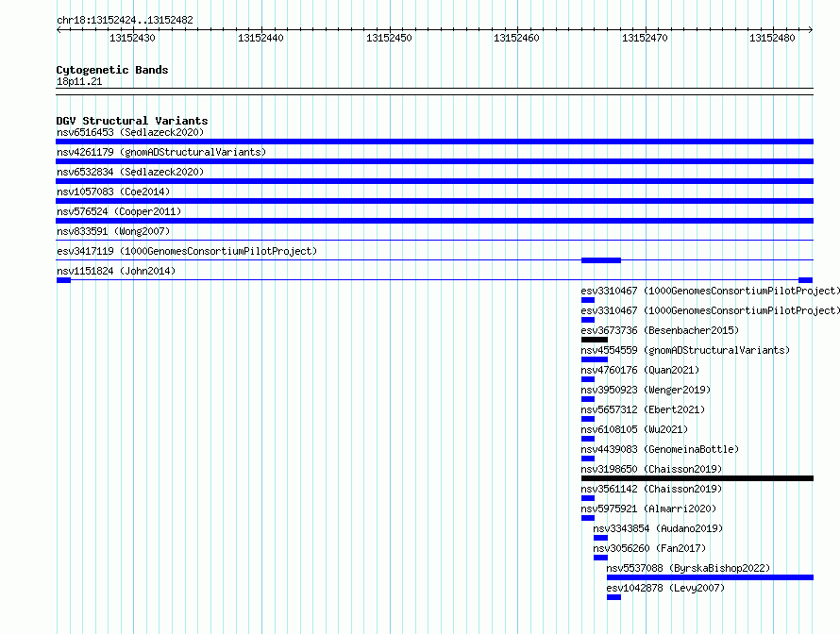Click ruler coordinate 13152430
Image resolution: width=840 pixels, height=634 pixels.
(x=132, y=38)
